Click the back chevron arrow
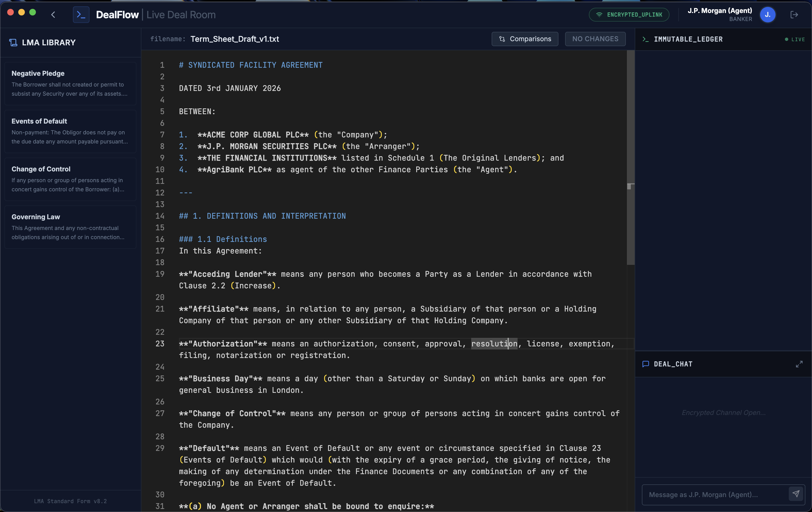Image resolution: width=812 pixels, height=512 pixels. pos(53,14)
